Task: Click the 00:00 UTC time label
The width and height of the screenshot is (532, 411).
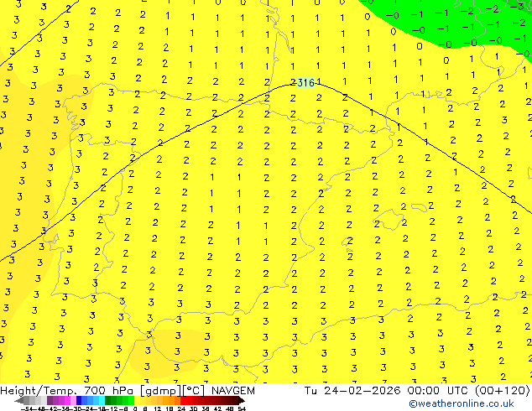Action: tap(439, 391)
